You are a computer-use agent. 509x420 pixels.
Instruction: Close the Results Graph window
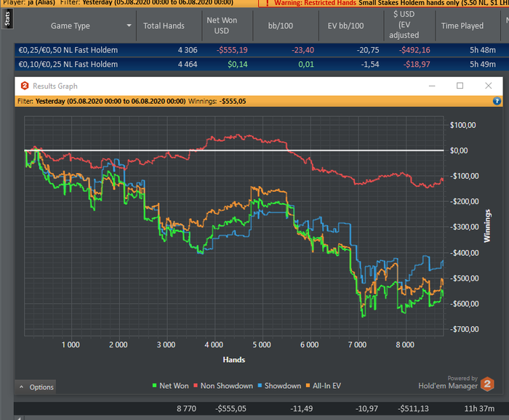[488, 86]
